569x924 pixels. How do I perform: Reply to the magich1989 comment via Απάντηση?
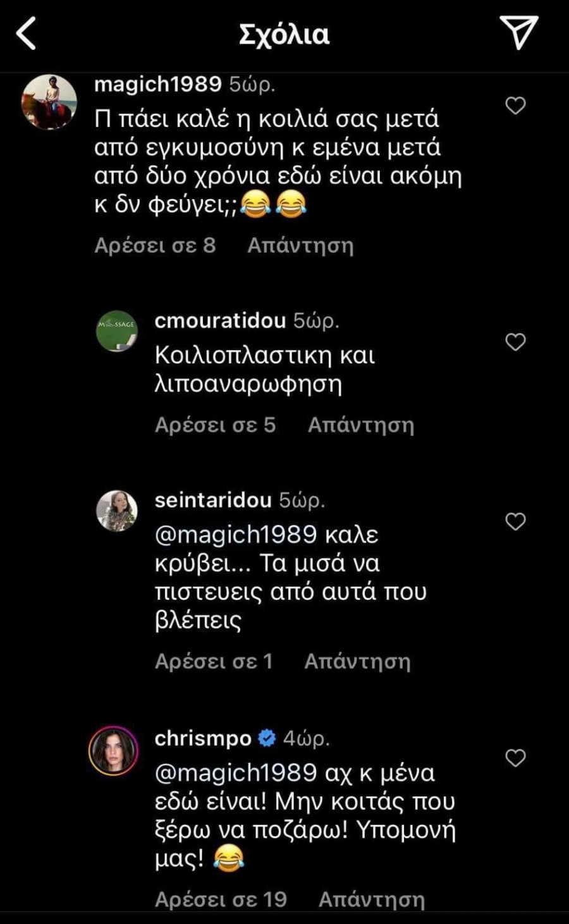pyautogui.click(x=300, y=245)
